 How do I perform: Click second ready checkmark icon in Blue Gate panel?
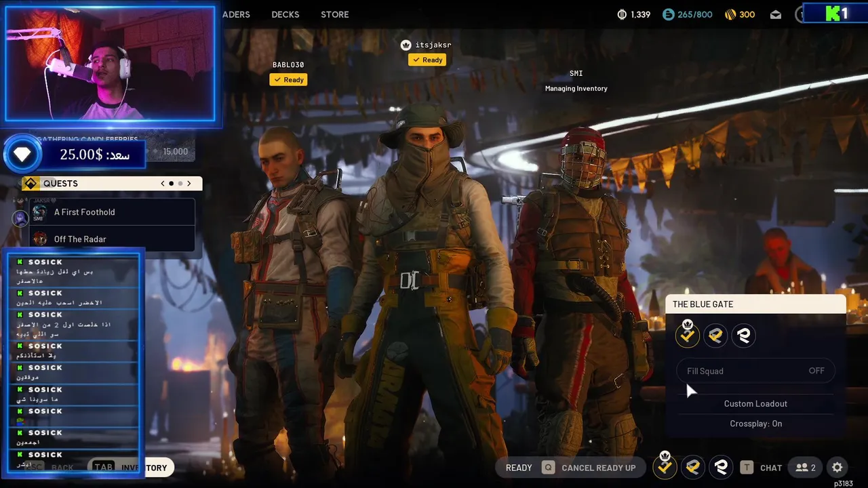point(715,335)
